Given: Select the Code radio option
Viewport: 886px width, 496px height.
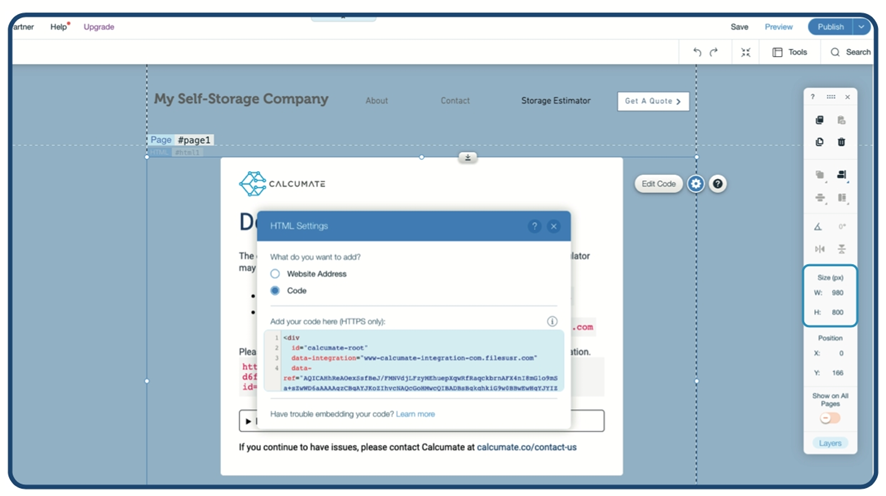Looking at the screenshot, I should pos(275,291).
